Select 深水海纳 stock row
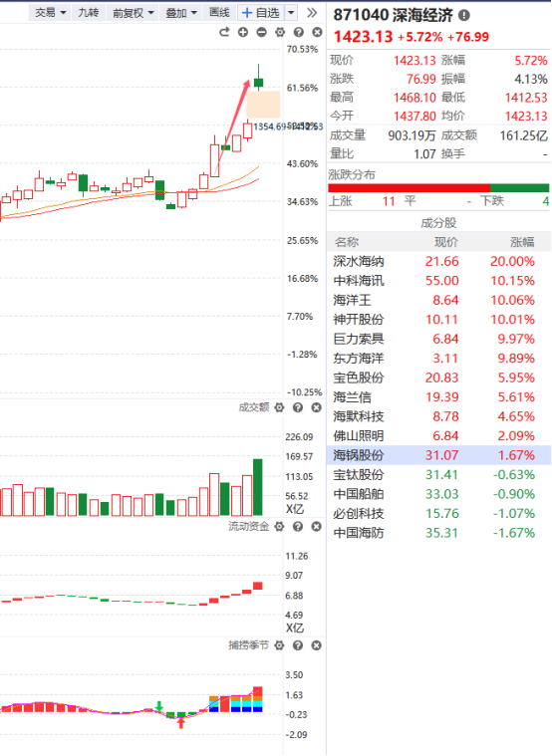This screenshot has height=756, width=552. 438,262
